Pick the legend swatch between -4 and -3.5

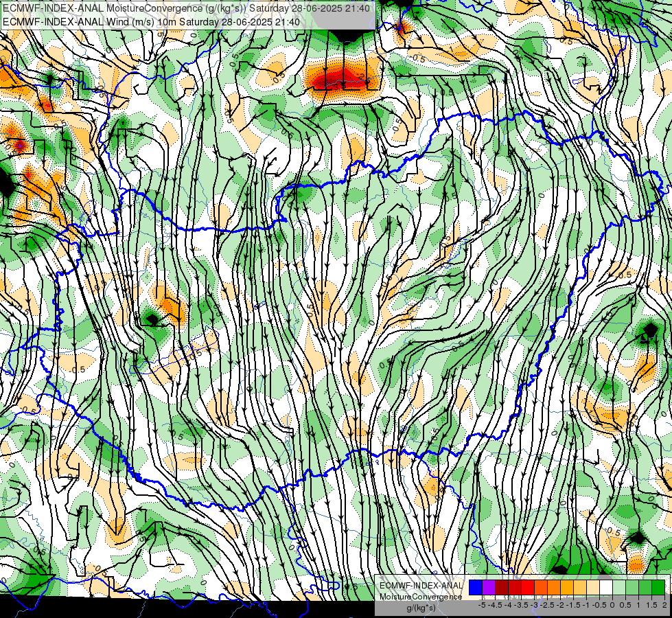coord(515,588)
